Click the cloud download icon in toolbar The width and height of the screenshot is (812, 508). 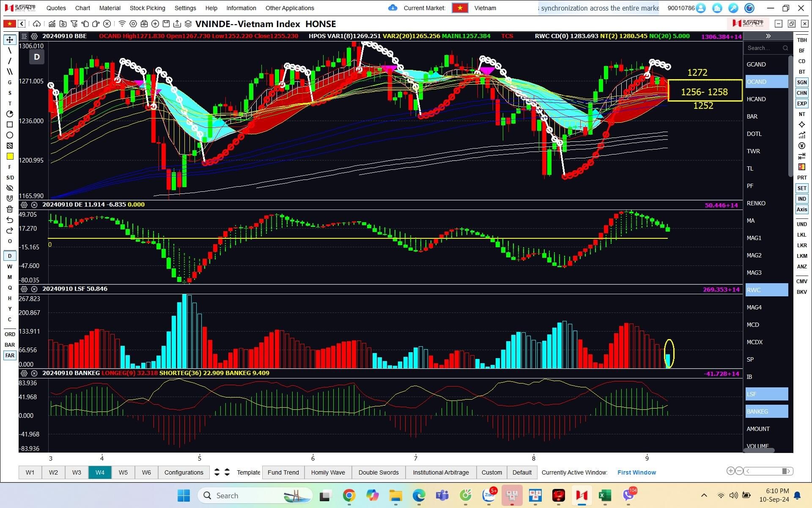click(x=37, y=24)
